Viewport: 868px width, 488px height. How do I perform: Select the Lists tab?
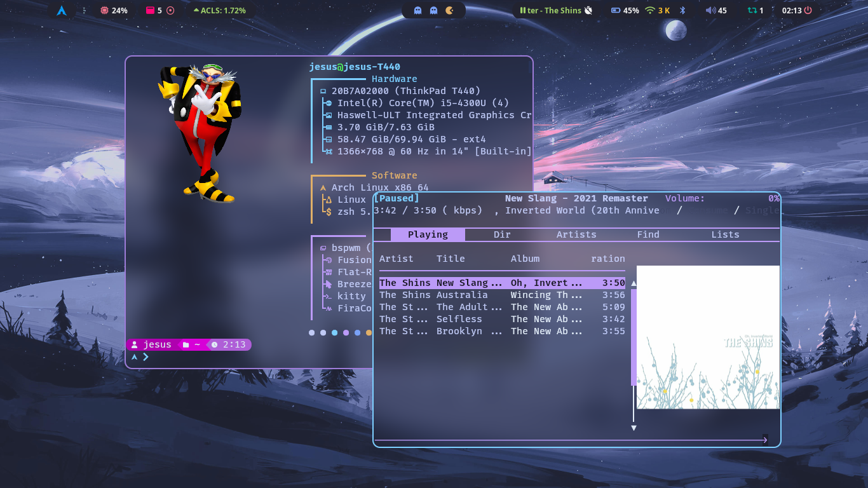point(725,234)
